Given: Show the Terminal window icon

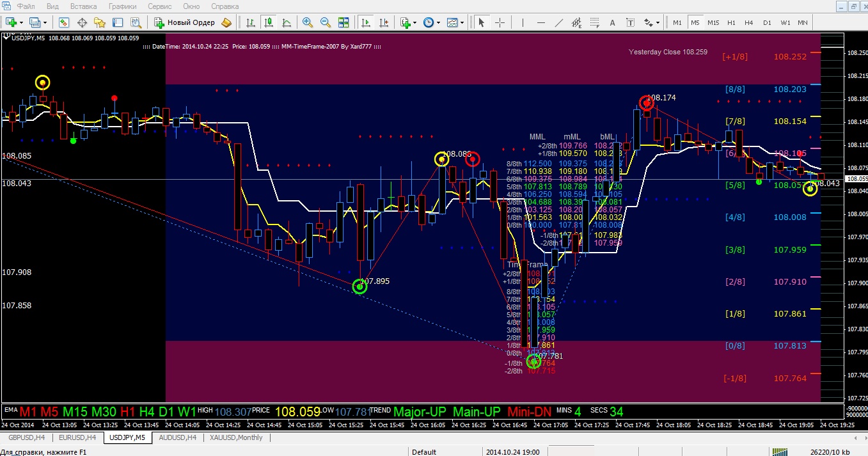Looking at the screenshot, I should point(118,22).
